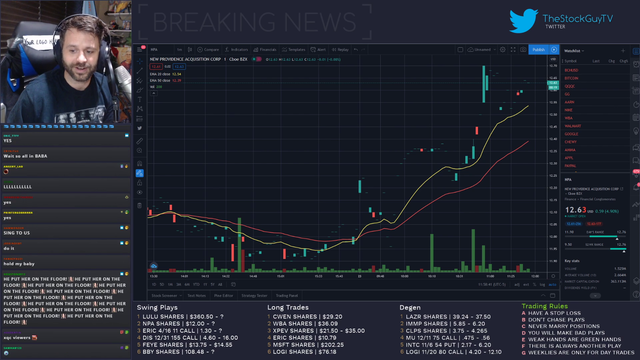This screenshot has width=640, height=360.
Task: Expand the bottom panel chevron arrow
Action: [x=543, y=296]
